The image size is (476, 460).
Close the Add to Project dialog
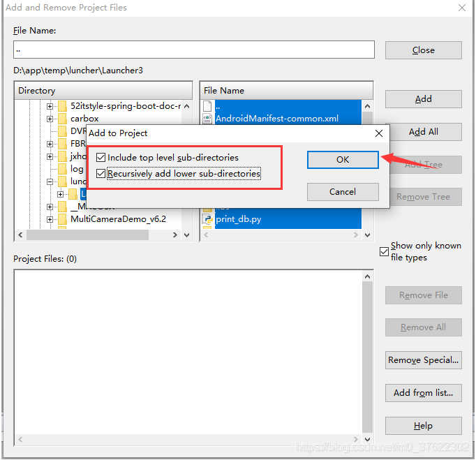[378, 133]
